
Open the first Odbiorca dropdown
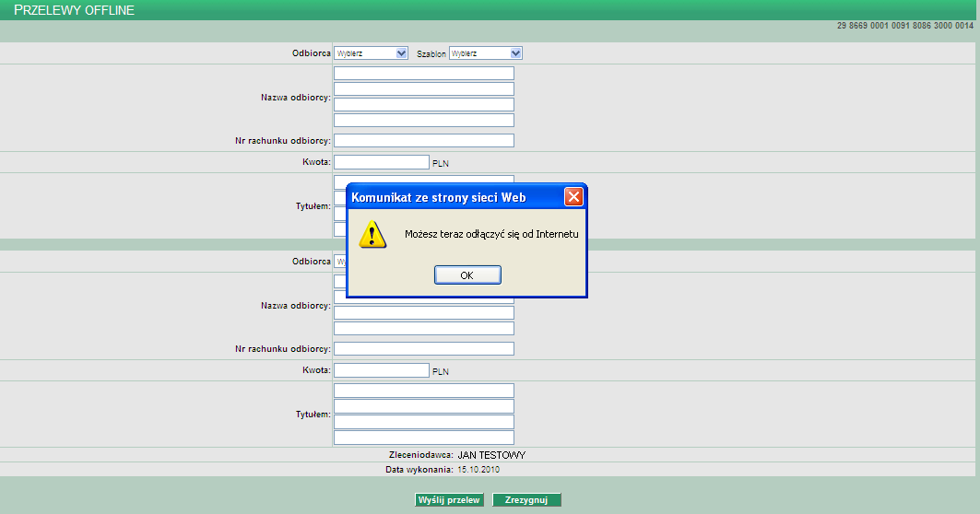(371, 53)
